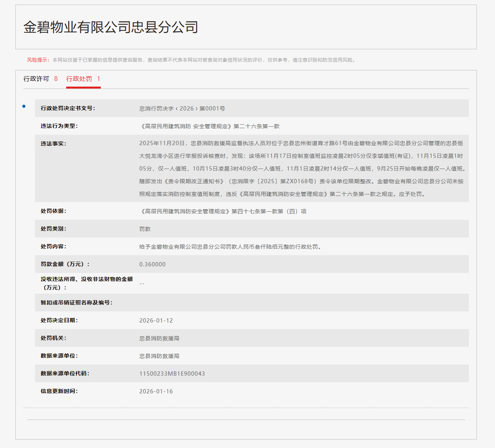
Task: Click the 处罚机关 value 忠县消防救援局
Action: [159, 338]
